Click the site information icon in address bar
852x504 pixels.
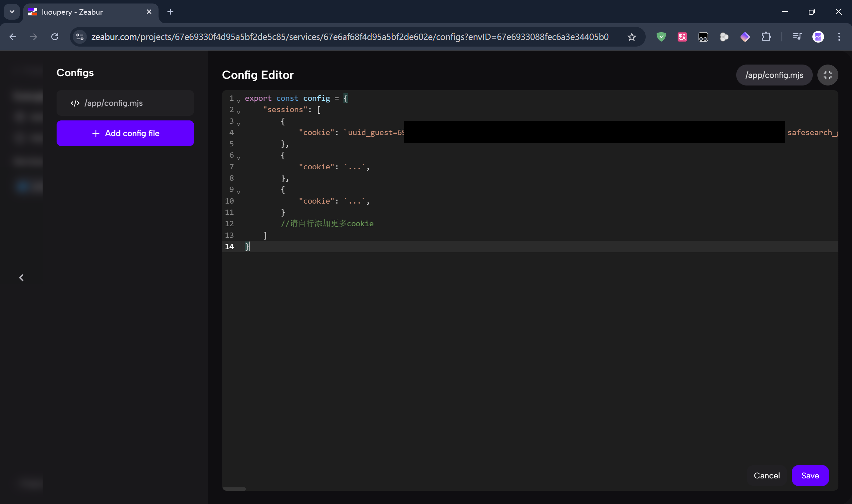coord(80,37)
